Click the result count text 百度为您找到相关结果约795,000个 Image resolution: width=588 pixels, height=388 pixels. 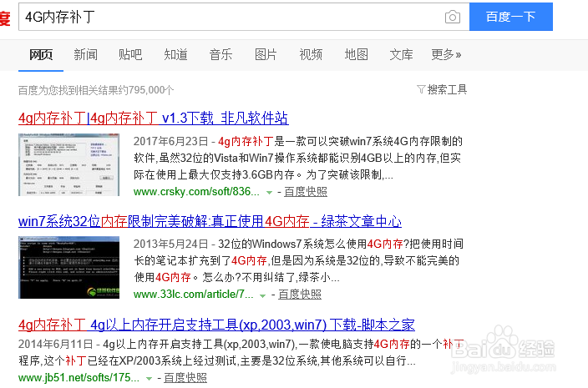coord(96,90)
